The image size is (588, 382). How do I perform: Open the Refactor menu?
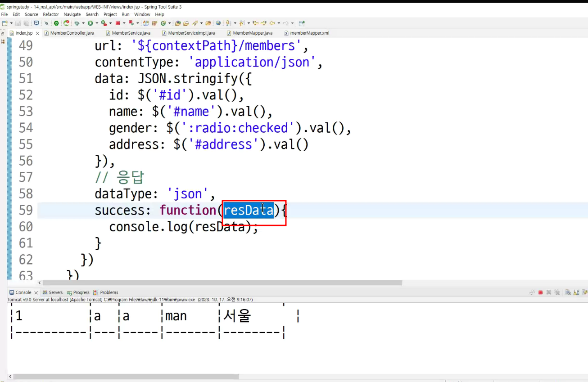point(51,14)
